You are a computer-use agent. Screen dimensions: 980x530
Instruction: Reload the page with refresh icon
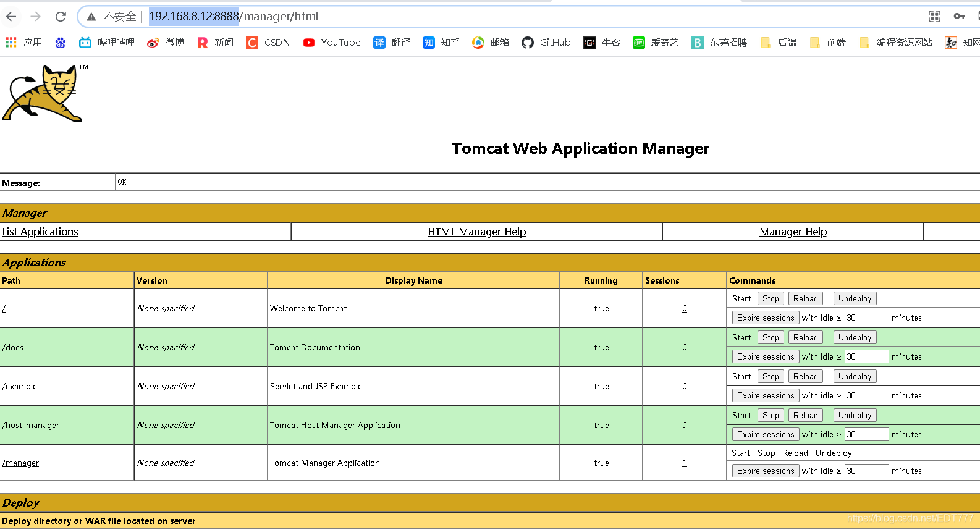click(61, 17)
